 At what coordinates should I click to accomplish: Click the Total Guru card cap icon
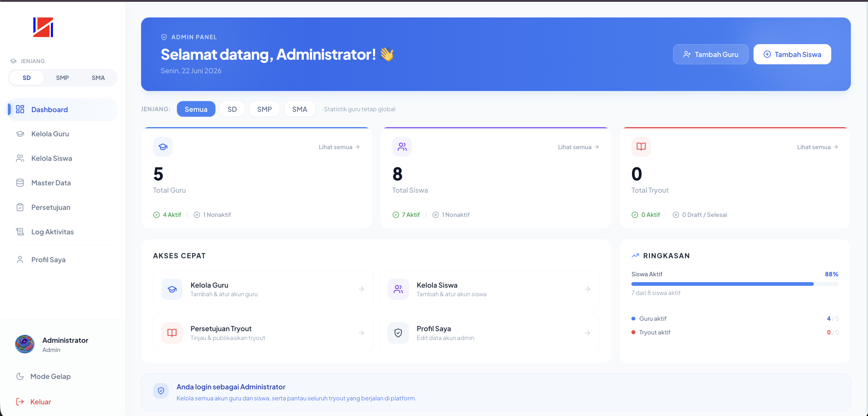(163, 147)
